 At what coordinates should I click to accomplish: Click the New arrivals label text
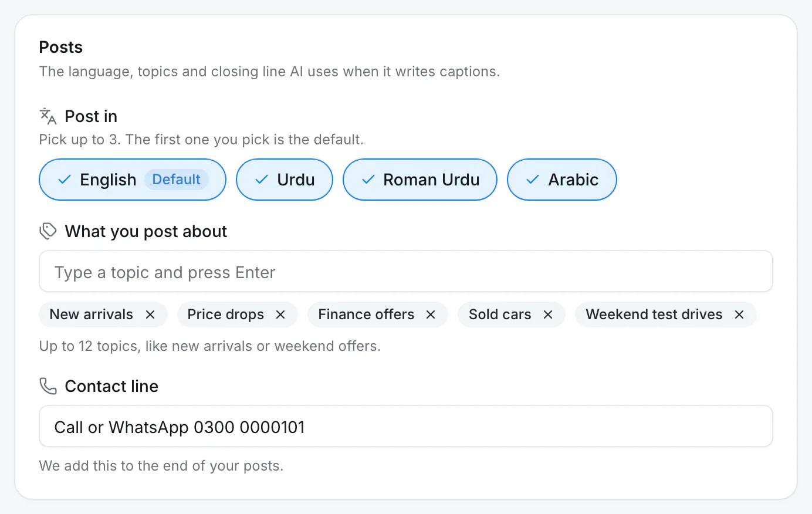pos(92,315)
